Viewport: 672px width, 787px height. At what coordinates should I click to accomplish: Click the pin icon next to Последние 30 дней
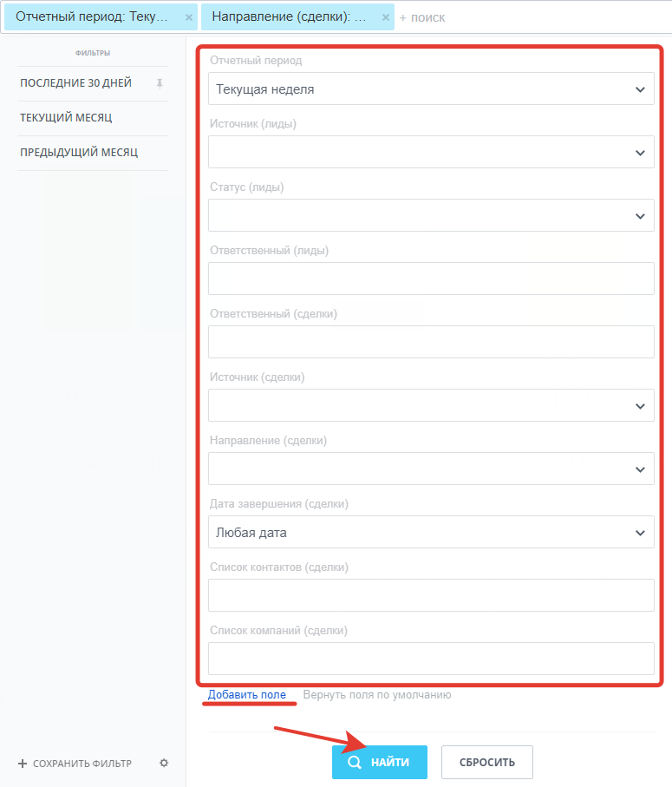coord(160,83)
